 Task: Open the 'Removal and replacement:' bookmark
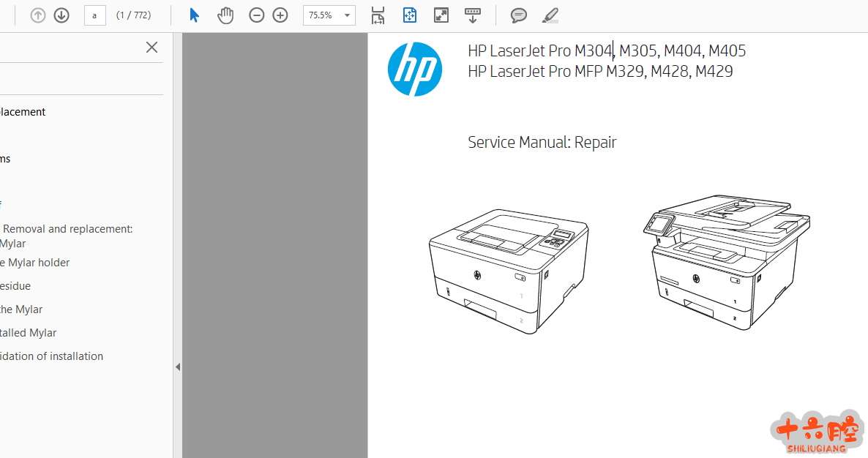(x=68, y=229)
